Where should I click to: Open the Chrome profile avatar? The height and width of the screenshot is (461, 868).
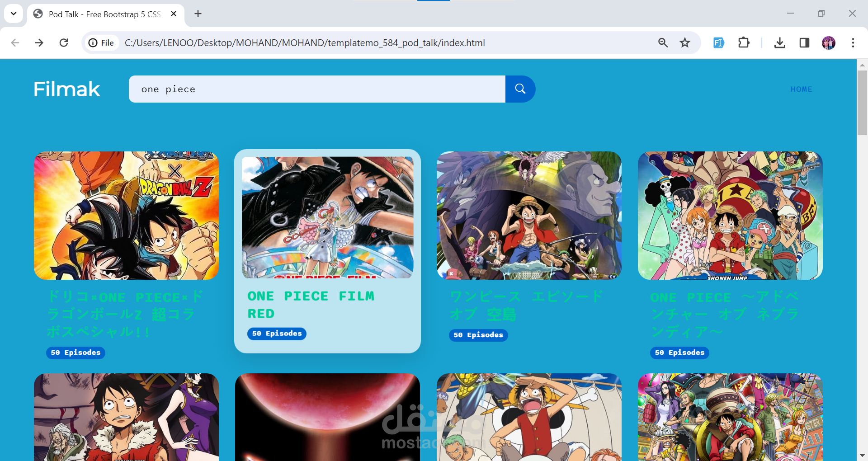[829, 43]
